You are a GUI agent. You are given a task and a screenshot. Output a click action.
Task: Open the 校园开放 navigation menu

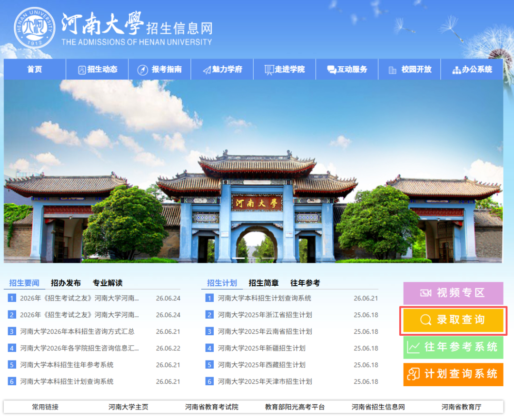coord(409,70)
